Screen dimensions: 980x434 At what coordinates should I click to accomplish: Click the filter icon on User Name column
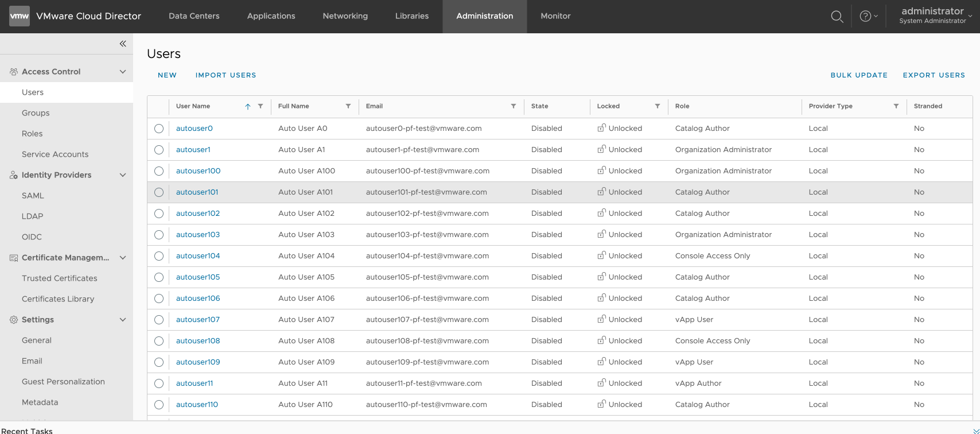[260, 106]
